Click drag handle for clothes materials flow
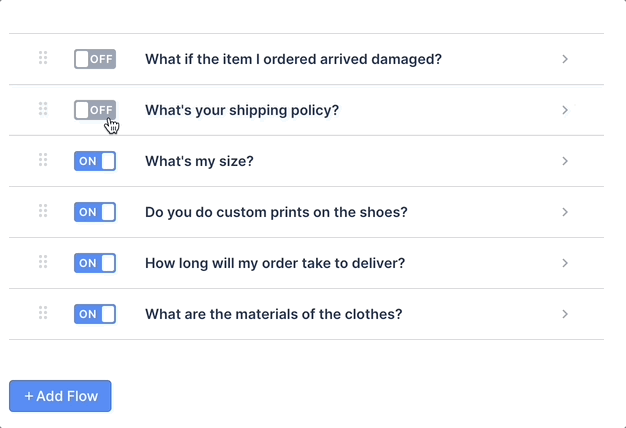 point(43,313)
